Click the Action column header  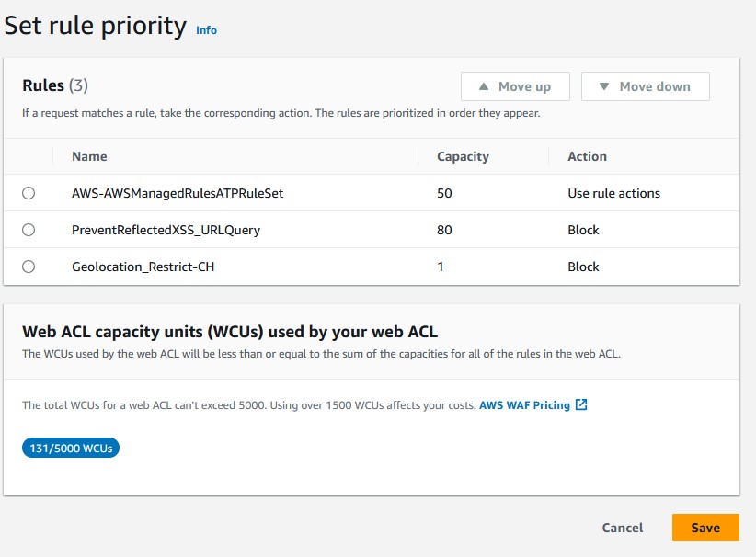coord(588,156)
